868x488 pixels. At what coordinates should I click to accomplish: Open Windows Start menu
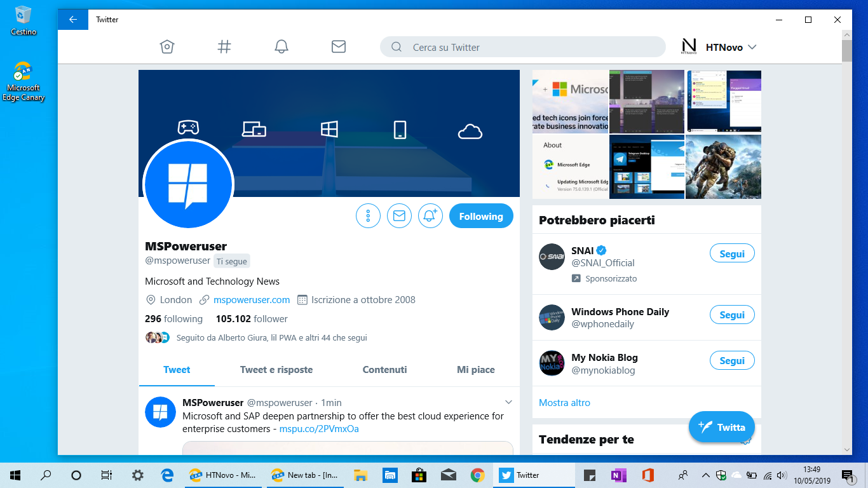[15, 475]
